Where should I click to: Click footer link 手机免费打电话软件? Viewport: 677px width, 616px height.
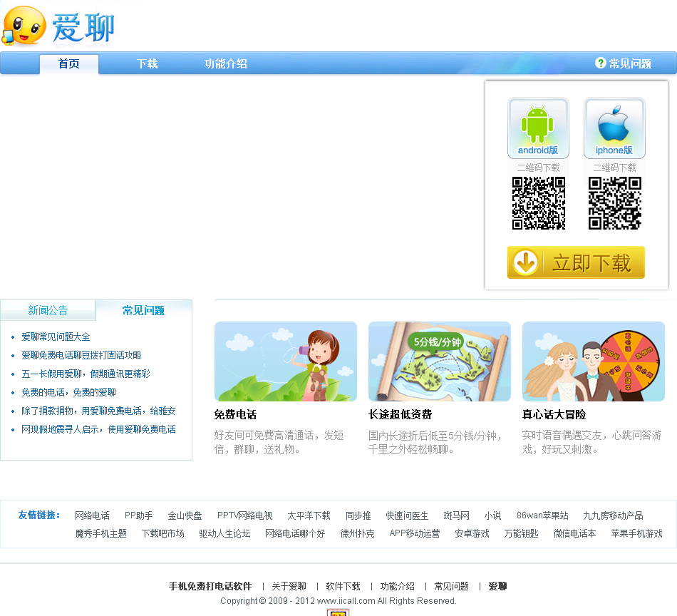pos(210,586)
